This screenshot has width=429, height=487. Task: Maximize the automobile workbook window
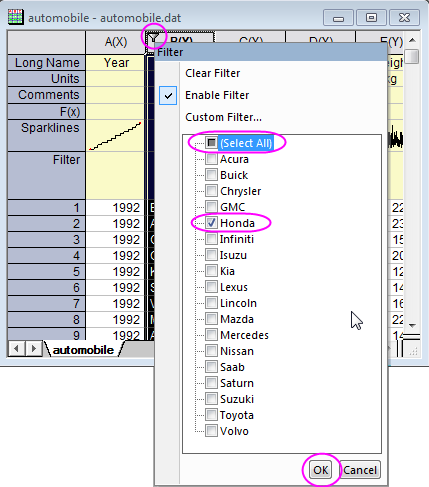coord(371,18)
